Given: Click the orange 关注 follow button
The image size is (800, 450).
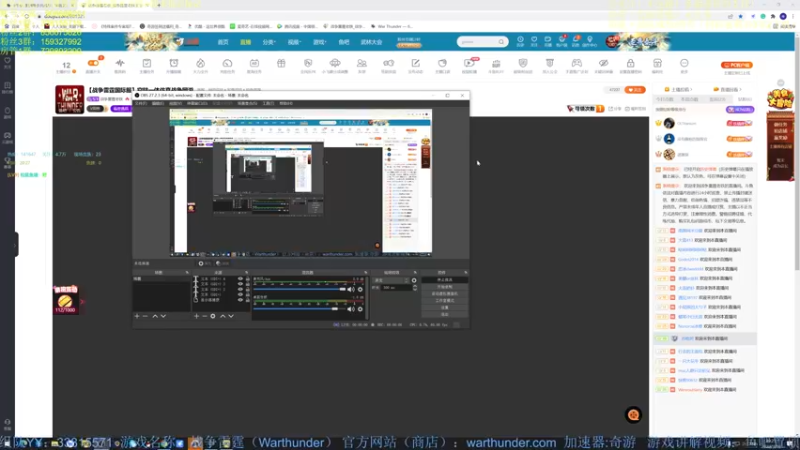Looking at the screenshot, I should (x=635, y=90).
